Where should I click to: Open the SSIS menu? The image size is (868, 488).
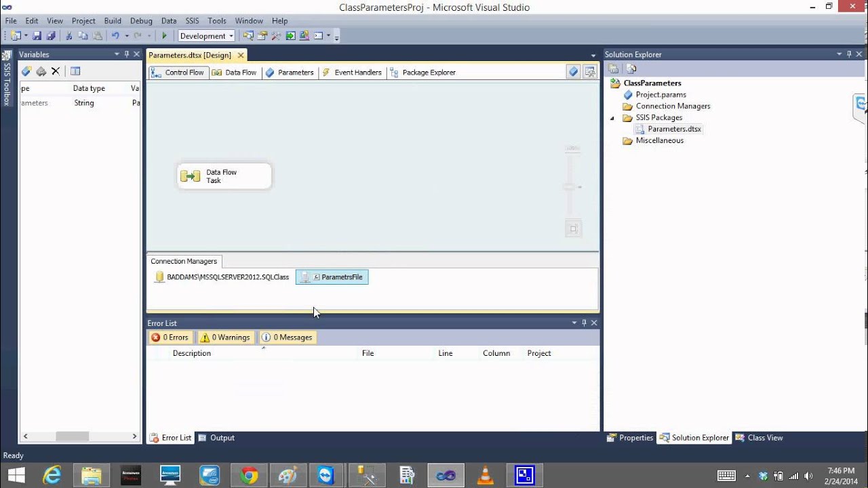click(192, 21)
